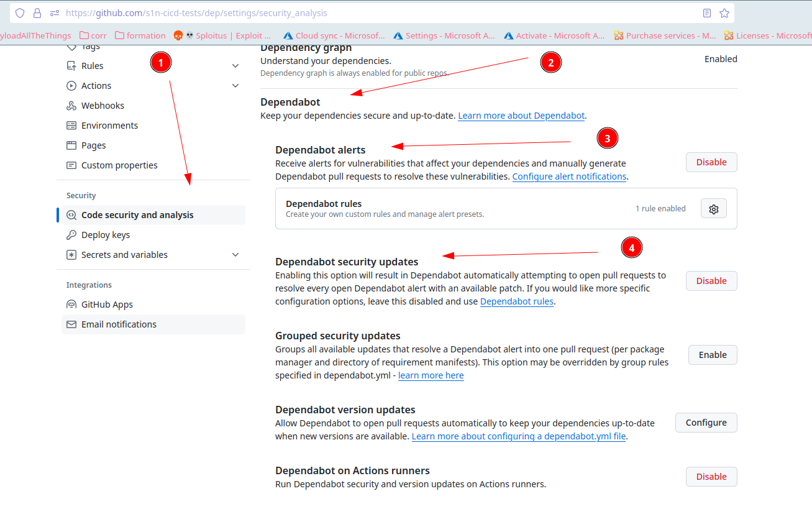Viewport: 812px width, 509px height.
Task: Click the Email notifications envelope icon
Action: [71, 324]
